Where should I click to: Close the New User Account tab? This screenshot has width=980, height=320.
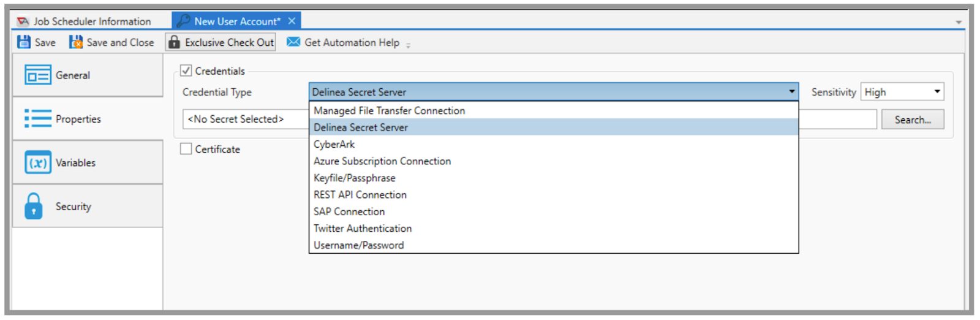point(292,21)
